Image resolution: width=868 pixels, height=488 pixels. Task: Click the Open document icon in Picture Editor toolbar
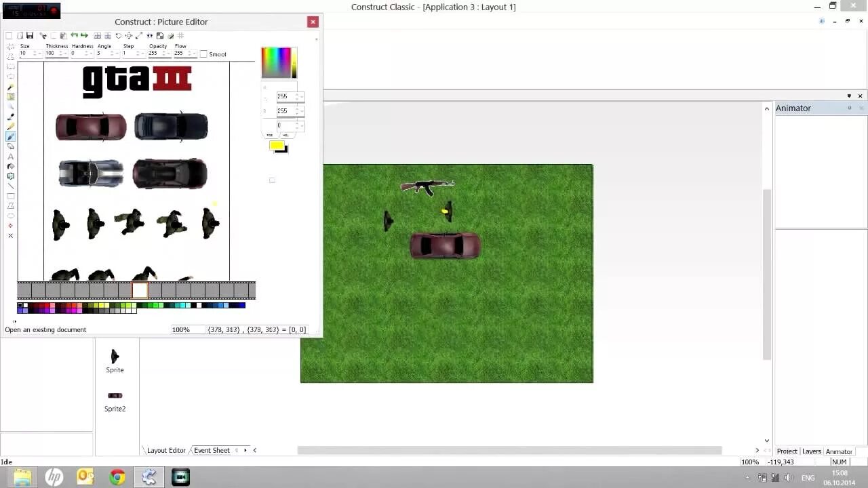click(x=20, y=35)
